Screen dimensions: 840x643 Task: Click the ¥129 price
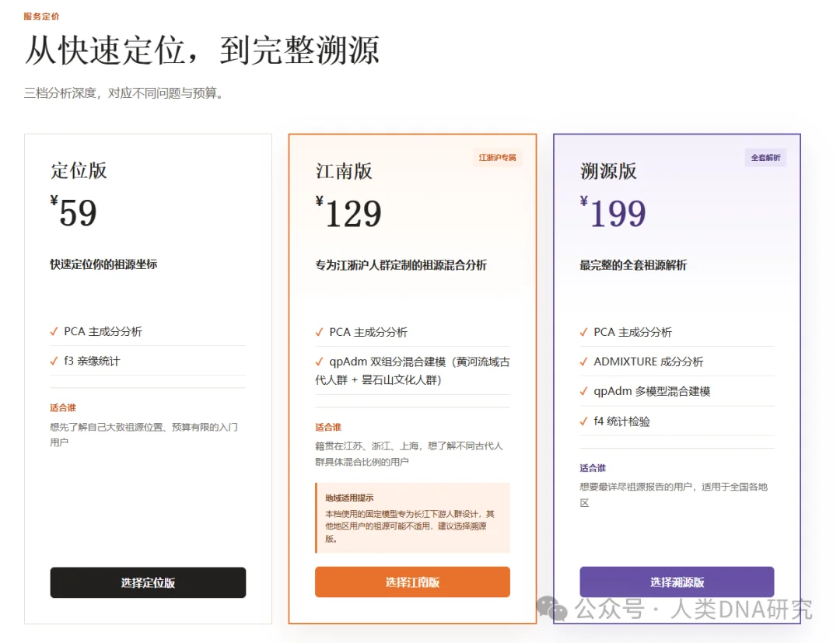point(348,213)
